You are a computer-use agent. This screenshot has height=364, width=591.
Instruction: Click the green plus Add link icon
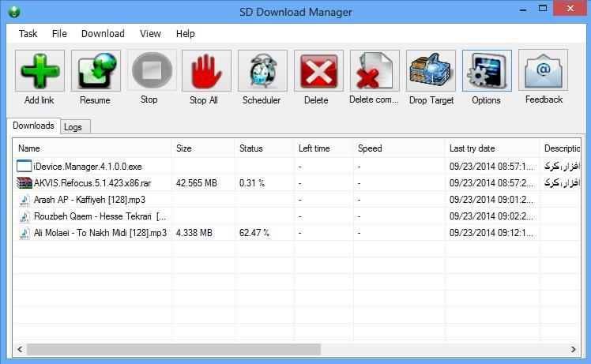point(40,71)
